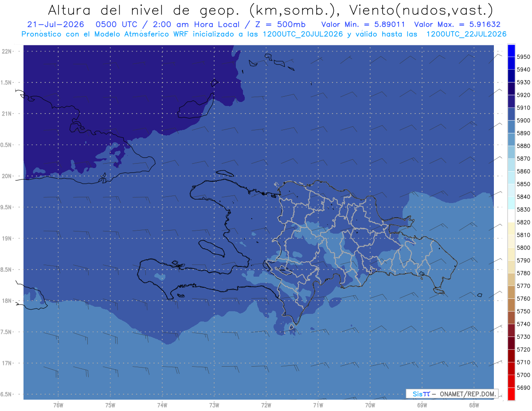The height and width of the screenshot is (411, 532).
Task: Click the '5950' colorbar value
Action: coord(523,57)
